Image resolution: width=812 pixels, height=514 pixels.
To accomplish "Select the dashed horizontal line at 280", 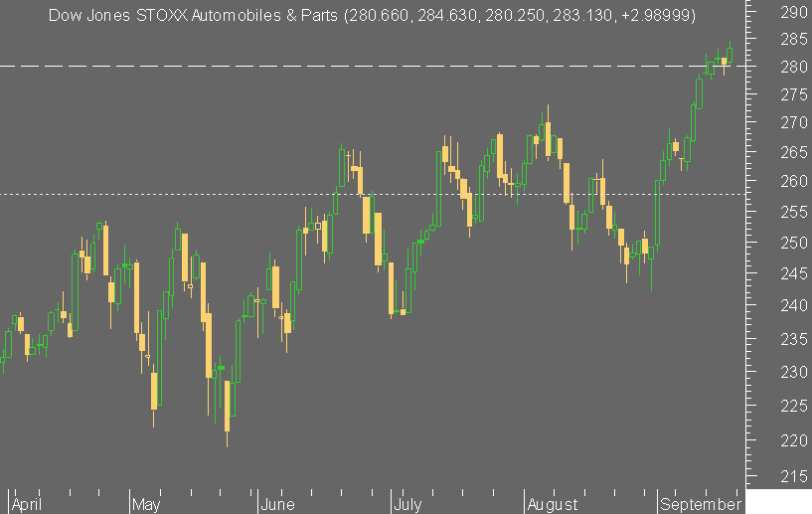I will [373, 67].
